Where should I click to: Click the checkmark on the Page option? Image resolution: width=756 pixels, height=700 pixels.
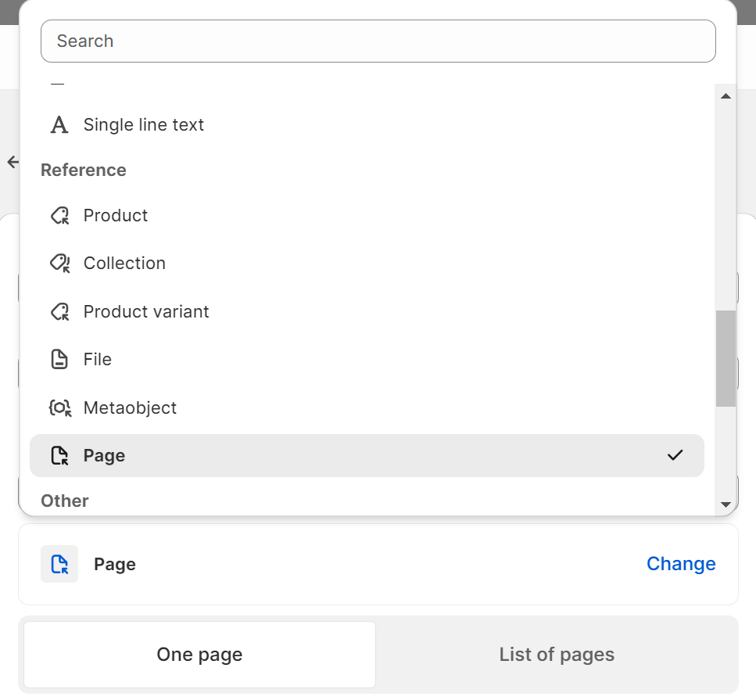(675, 455)
